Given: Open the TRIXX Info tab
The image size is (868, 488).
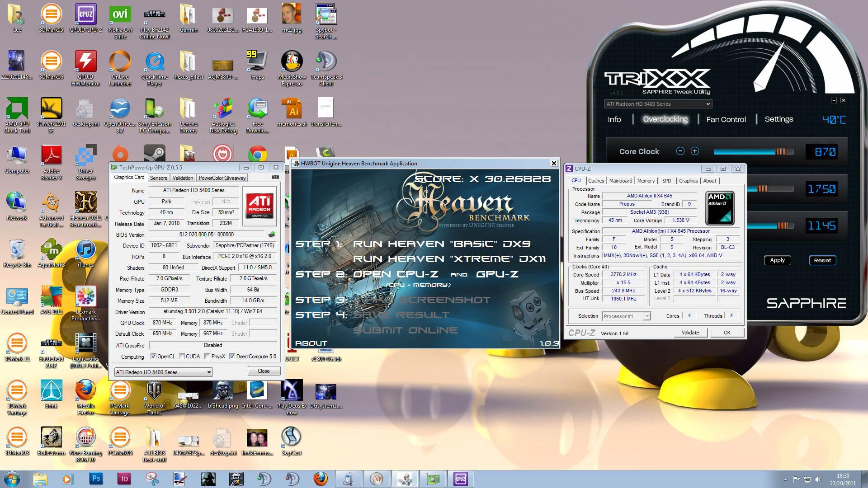Looking at the screenshot, I should coord(614,119).
